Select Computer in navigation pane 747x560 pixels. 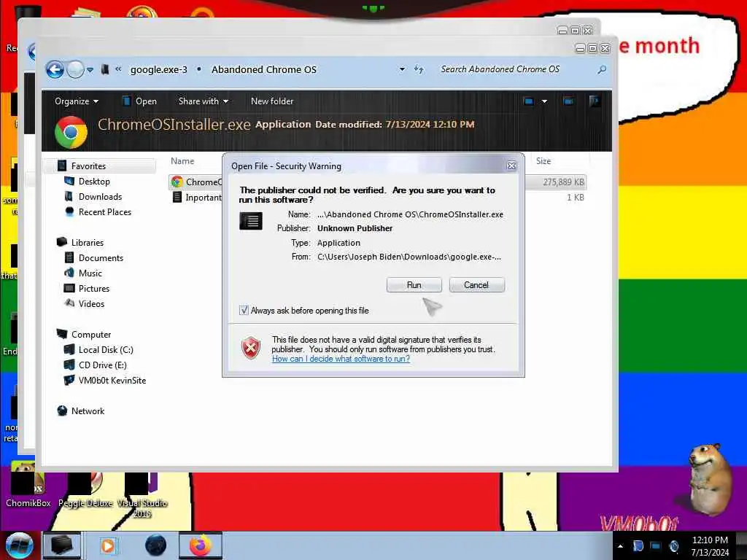pyautogui.click(x=91, y=334)
